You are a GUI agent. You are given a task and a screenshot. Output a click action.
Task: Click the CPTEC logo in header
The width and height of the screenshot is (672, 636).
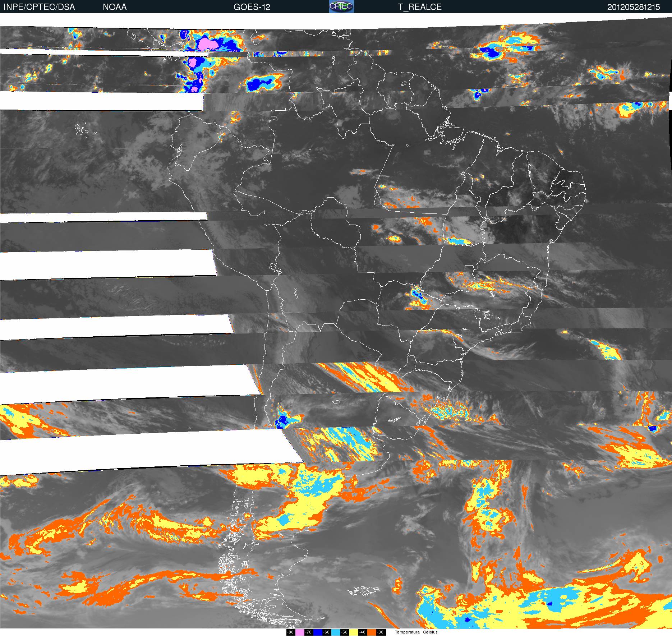point(341,6)
